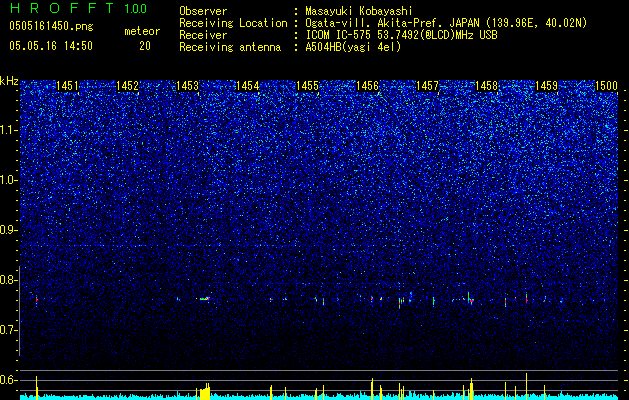Click the 1457 time marker
Screen dimensions: 629x400
pyautogui.click(x=428, y=85)
